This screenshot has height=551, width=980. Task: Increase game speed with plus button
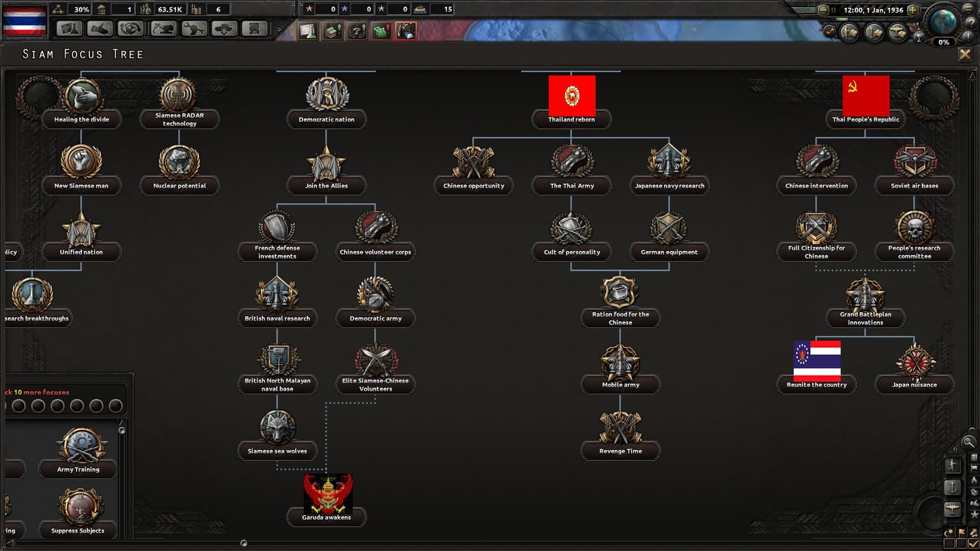pos(912,10)
